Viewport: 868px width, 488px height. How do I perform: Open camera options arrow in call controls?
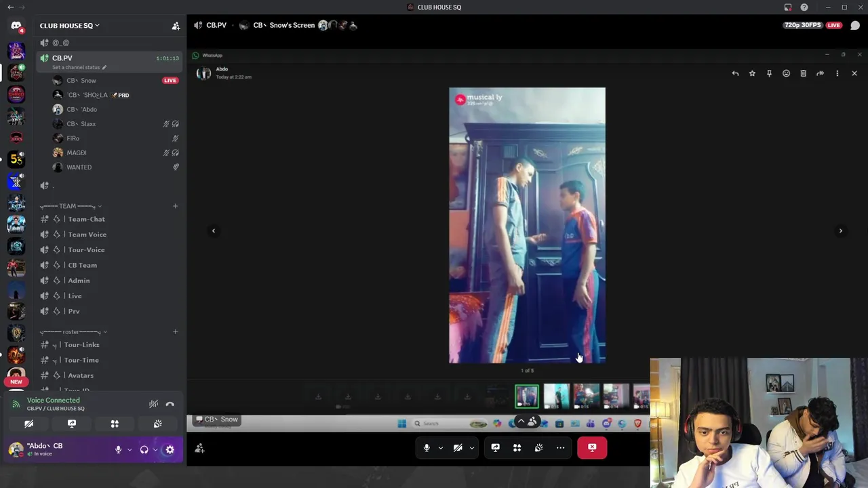click(471, 448)
